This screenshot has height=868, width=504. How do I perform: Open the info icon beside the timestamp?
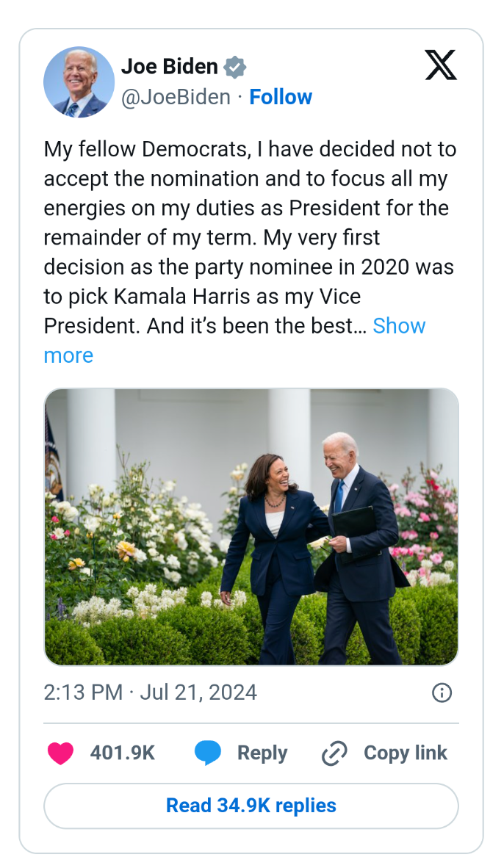click(x=442, y=692)
